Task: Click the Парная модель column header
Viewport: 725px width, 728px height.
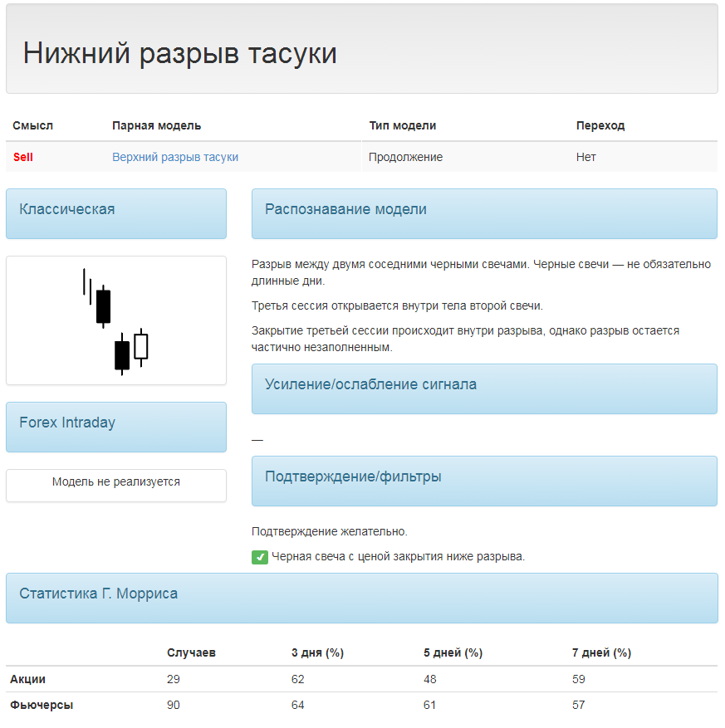Action: 156,126
